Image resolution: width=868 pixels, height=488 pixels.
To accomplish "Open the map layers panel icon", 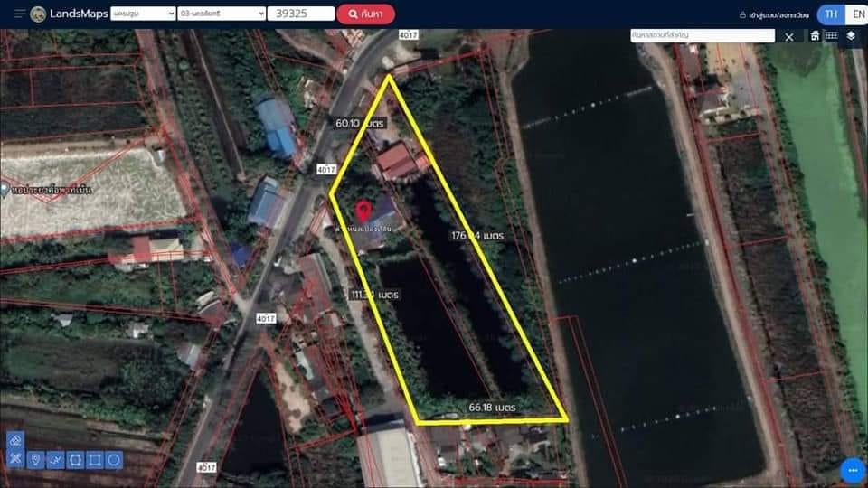I will click(x=851, y=36).
